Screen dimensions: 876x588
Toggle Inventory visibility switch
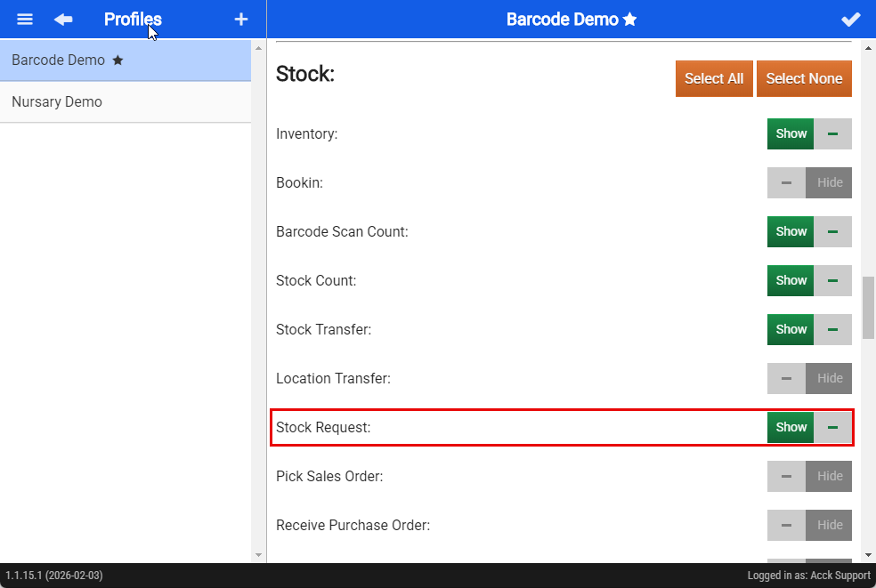coord(809,133)
